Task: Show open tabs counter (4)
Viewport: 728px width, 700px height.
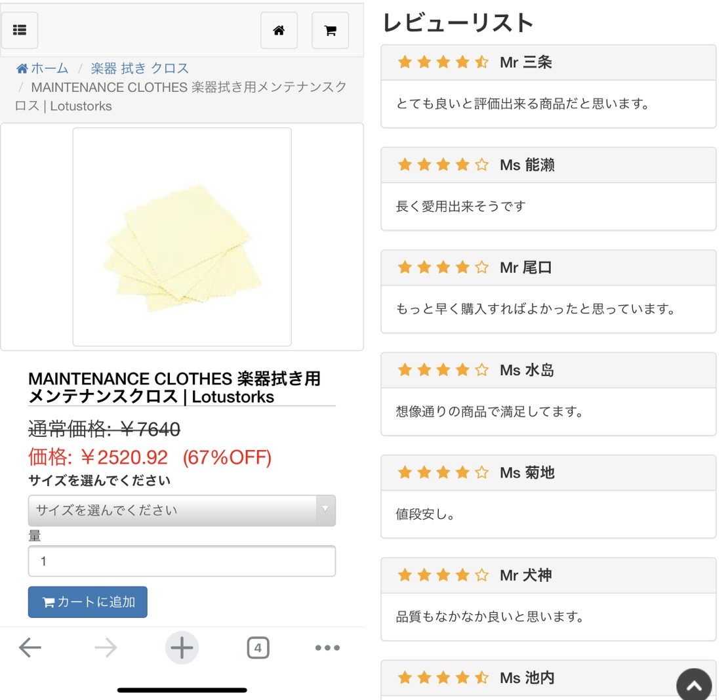Action: click(258, 648)
